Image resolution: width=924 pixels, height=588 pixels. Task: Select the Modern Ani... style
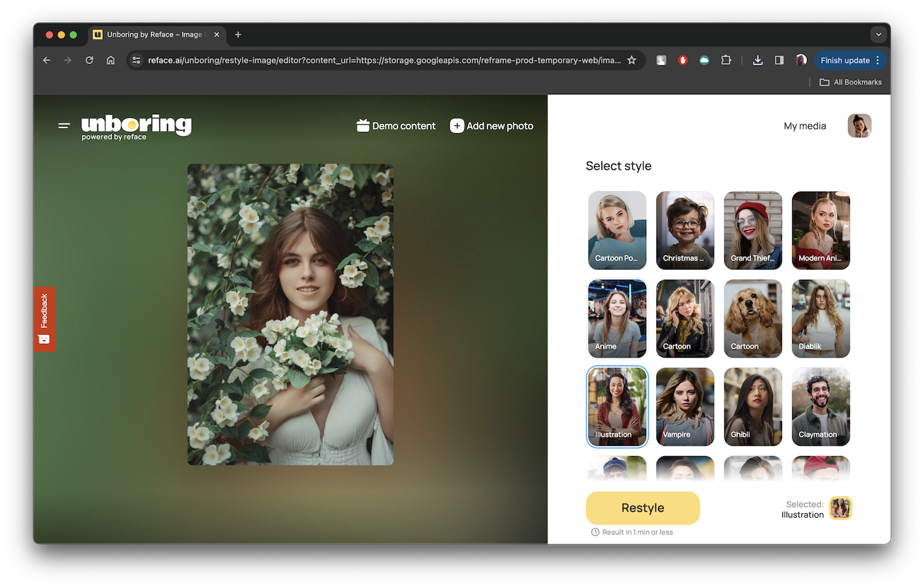point(821,231)
